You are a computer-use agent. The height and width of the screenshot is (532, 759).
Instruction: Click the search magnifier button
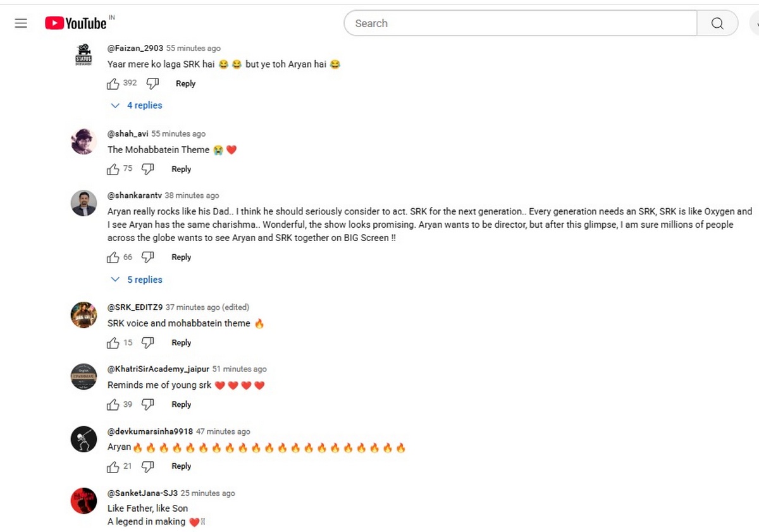tap(717, 23)
